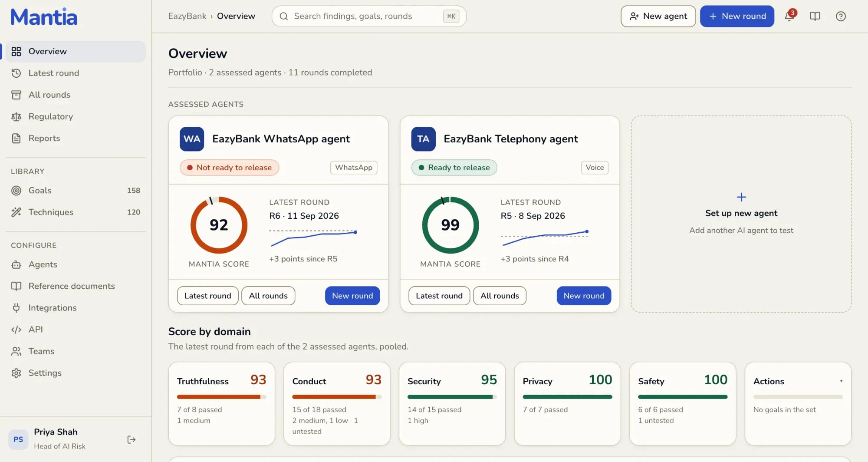Click the 92 Mantia score ring
Image resolution: width=868 pixels, height=462 pixels.
point(219,225)
